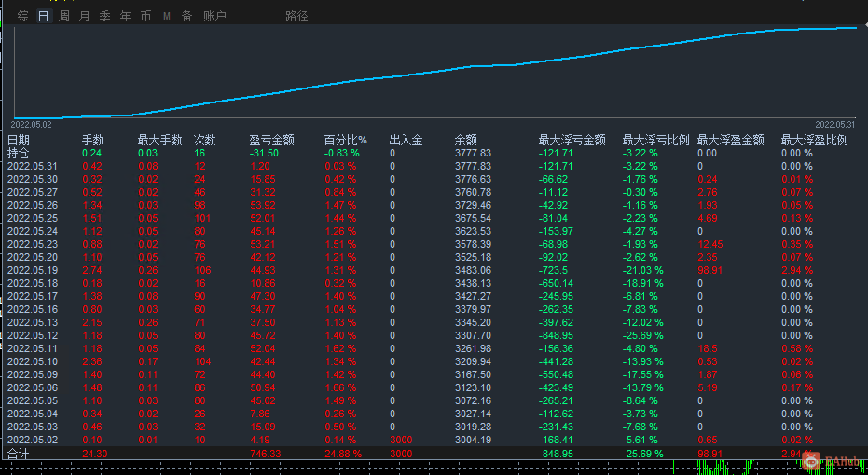Viewport: 868px width, 475px height.
Task: Select the 日 daily tab
Action: pyautogui.click(x=43, y=16)
